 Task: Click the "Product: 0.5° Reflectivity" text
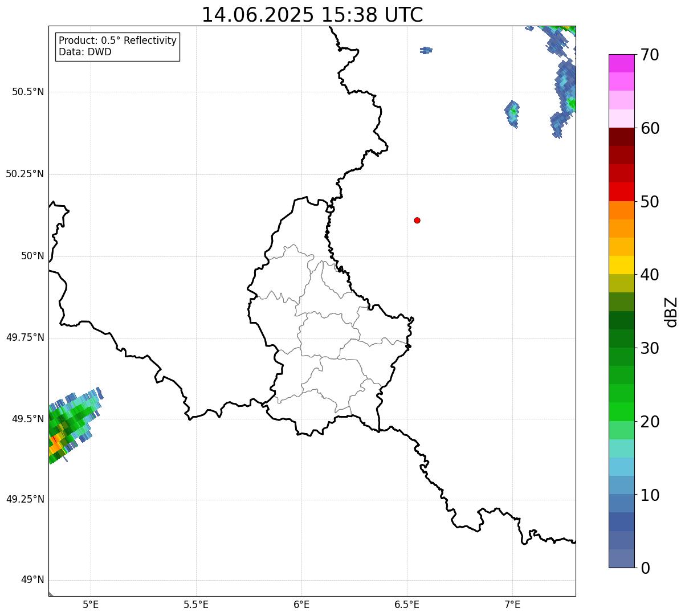(117, 41)
